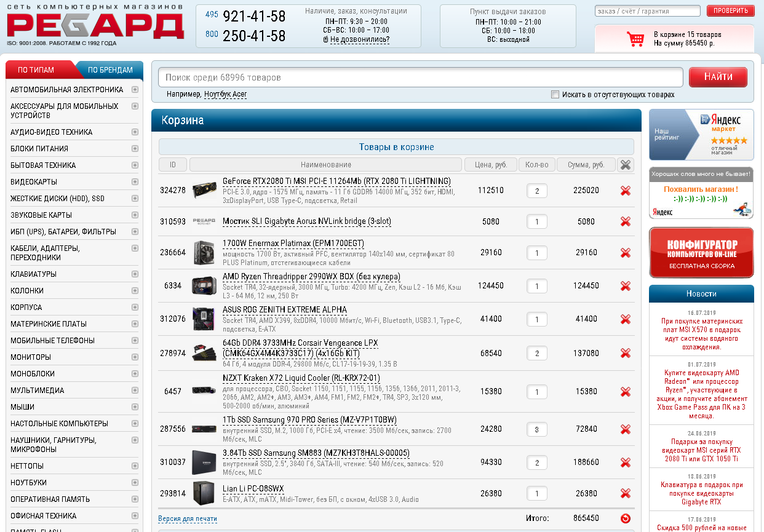Open the Yandex Market rating banner

[x=701, y=135]
